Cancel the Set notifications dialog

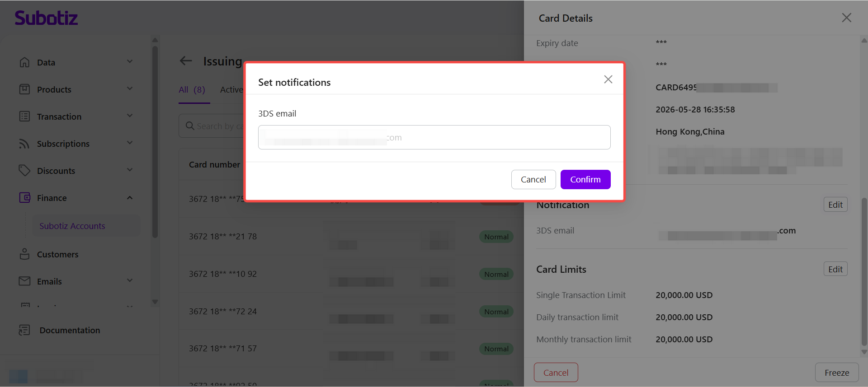(x=533, y=179)
